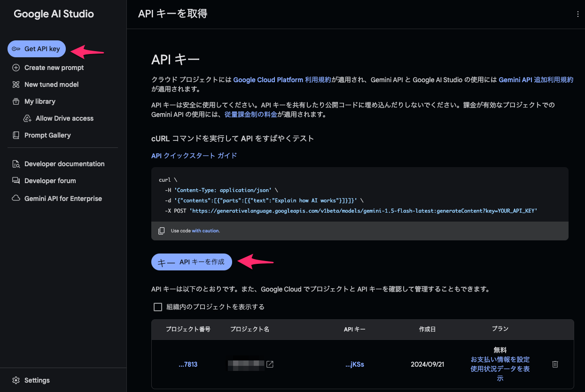Open the Gemini API 追加利用規約 link

pyautogui.click(x=536, y=80)
